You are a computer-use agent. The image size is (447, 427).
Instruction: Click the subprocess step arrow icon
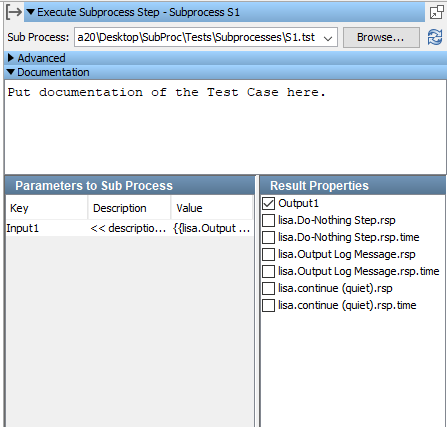pos(14,12)
